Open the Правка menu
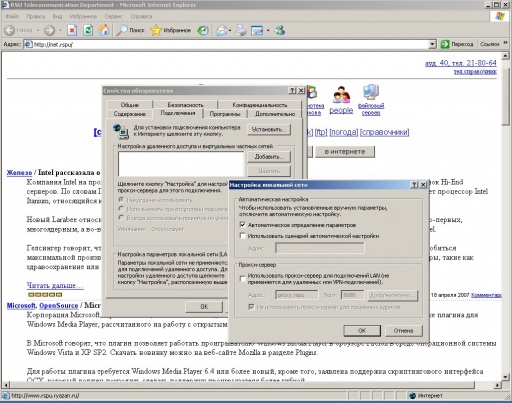 35,16
